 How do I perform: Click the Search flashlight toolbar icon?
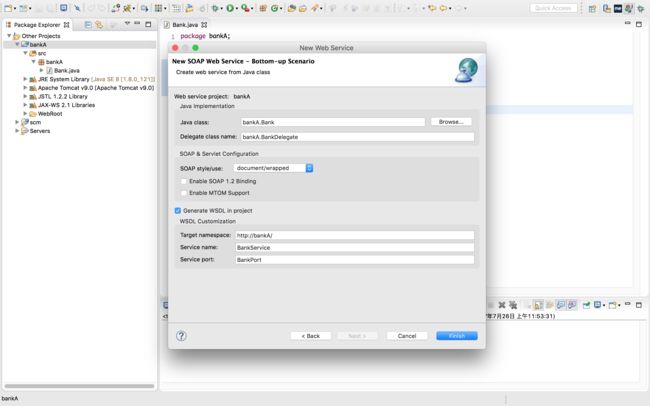point(315,8)
